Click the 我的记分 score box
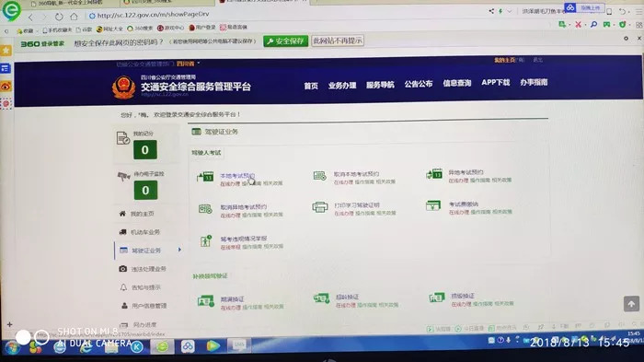The image size is (644, 362). tap(145, 150)
